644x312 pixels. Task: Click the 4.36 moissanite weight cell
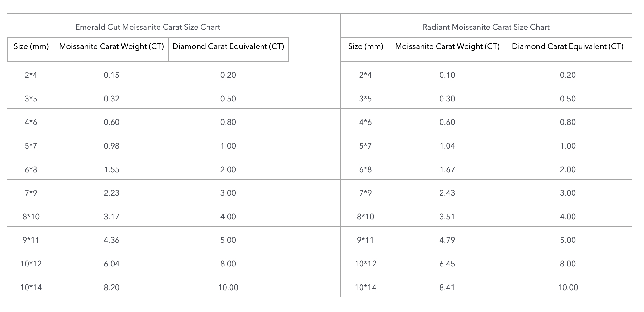pyautogui.click(x=111, y=240)
